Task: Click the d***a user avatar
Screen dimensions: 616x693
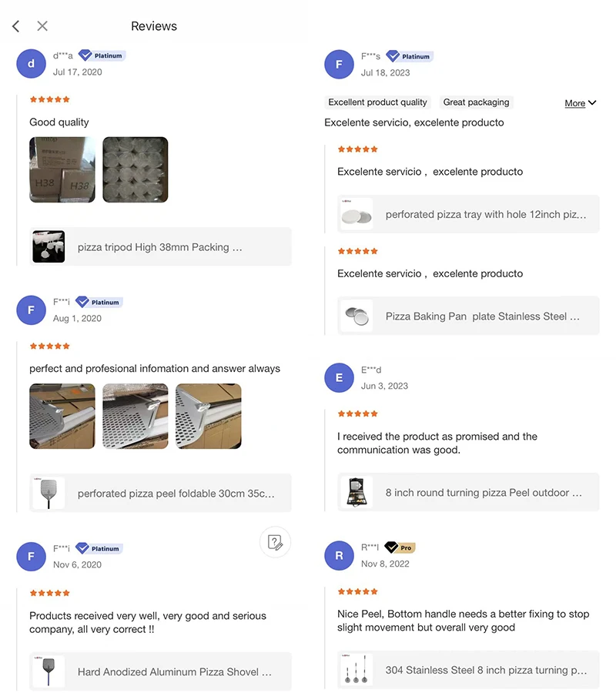Action: [31, 64]
